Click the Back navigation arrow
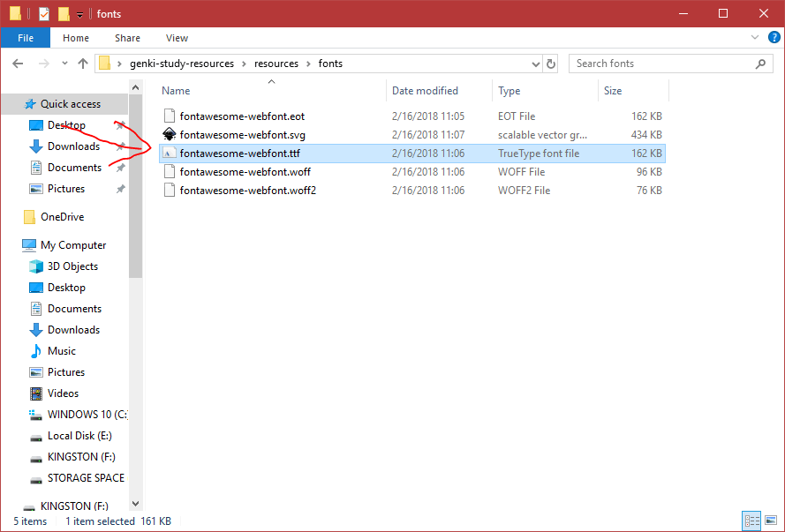 (18, 64)
